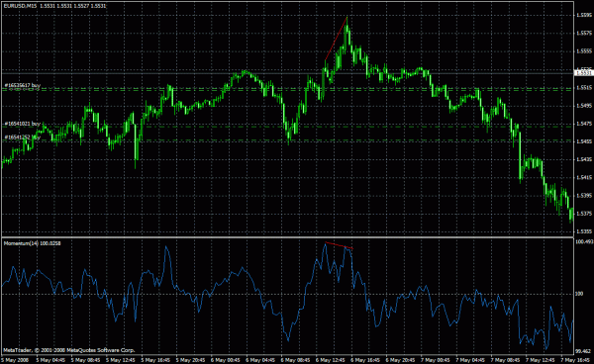Click the 1.5455 price scale label
Image resolution: width=594 pixels, height=364 pixels.
click(x=583, y=141)
